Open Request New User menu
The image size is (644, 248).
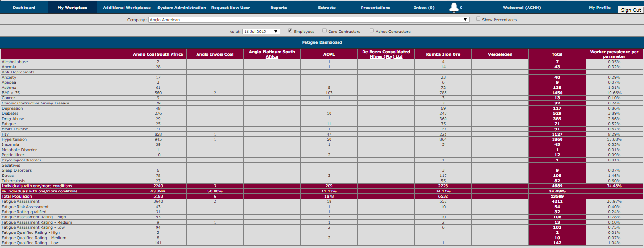(x=231, y=8)
